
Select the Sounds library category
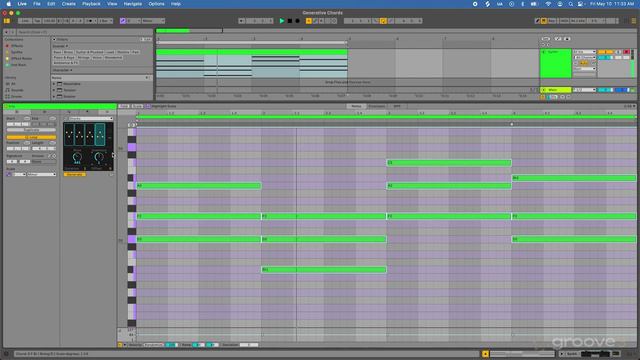point(17,90)
